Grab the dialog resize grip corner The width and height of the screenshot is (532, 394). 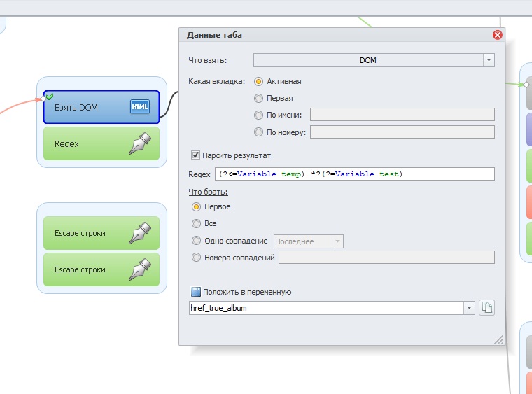499,339
